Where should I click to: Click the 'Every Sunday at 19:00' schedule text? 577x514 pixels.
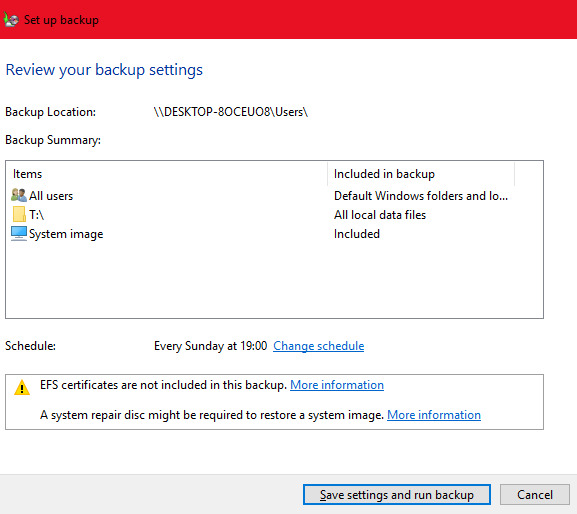pyautogui.click(x=210, y=346)
